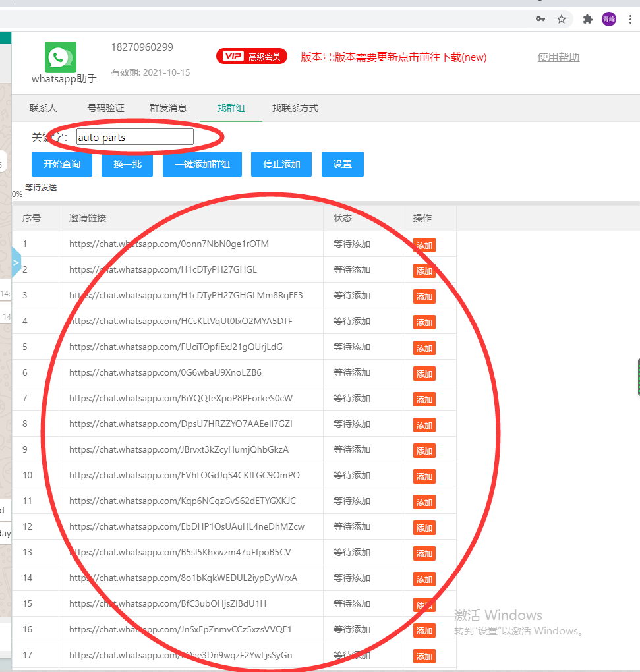Open the browser extensions puzzle icon

point(588,19)
